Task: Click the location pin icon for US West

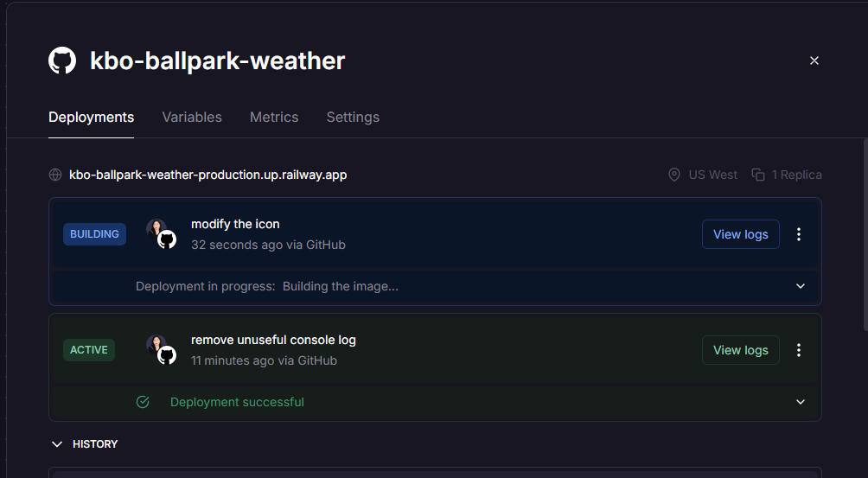Action: (674, 175)
